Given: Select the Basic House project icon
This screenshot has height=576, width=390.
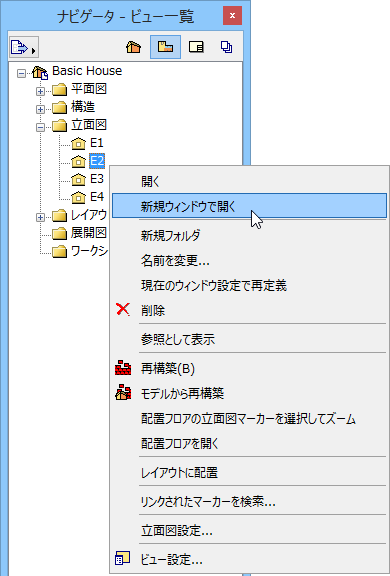Looking at the screenshot, I should (40, 72).
